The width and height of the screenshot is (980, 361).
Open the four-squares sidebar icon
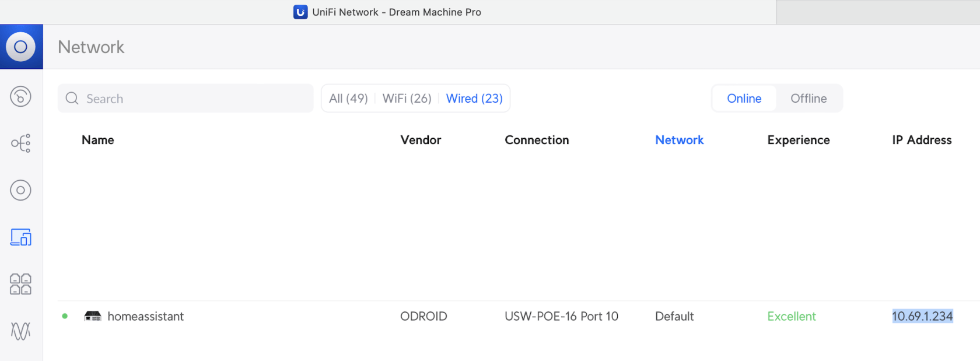pos(21,284)
